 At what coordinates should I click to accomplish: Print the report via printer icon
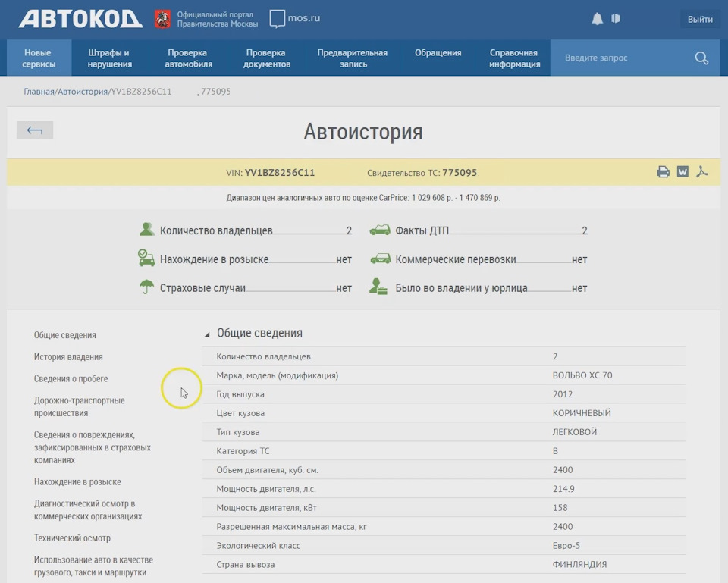coord(663,172)
